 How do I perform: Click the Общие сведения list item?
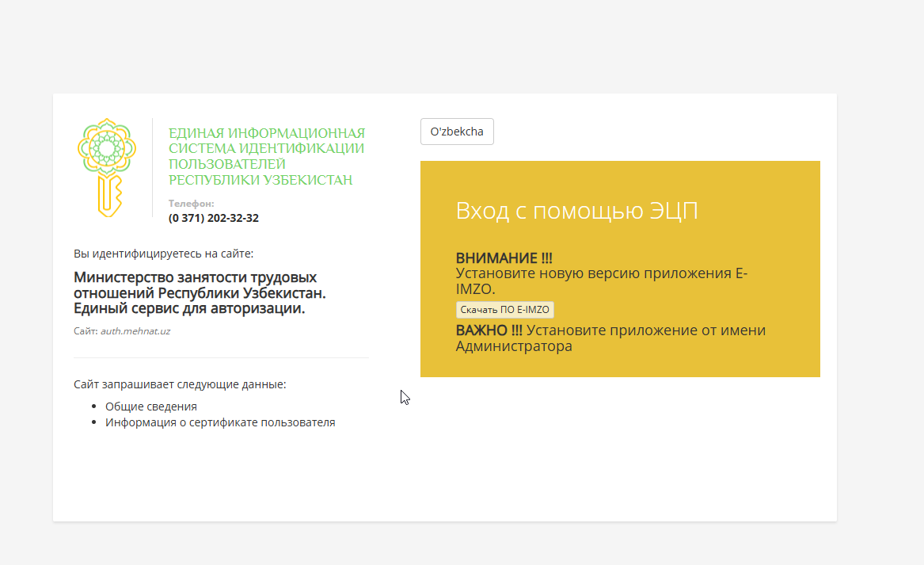151,407
